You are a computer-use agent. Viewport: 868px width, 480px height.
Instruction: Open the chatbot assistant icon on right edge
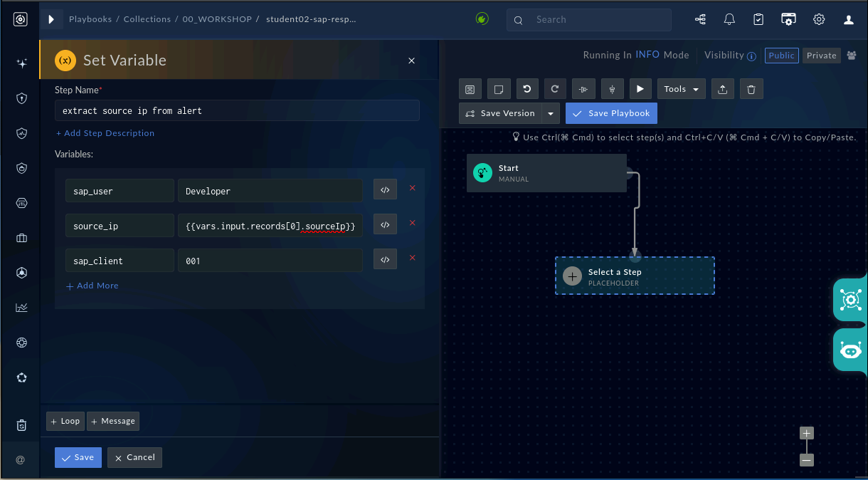[x=851, y=350]
